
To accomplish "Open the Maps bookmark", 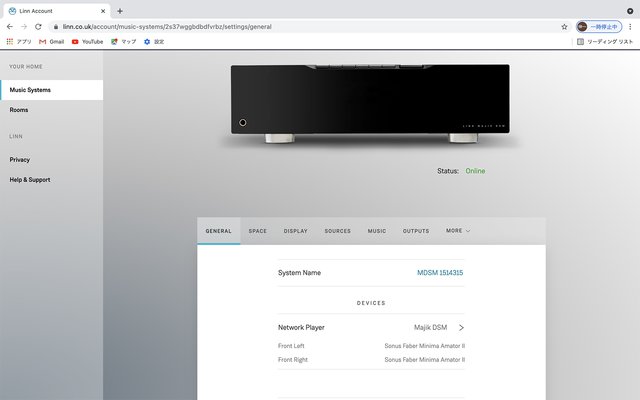I will pyautogui.click(x=123, y=42).
